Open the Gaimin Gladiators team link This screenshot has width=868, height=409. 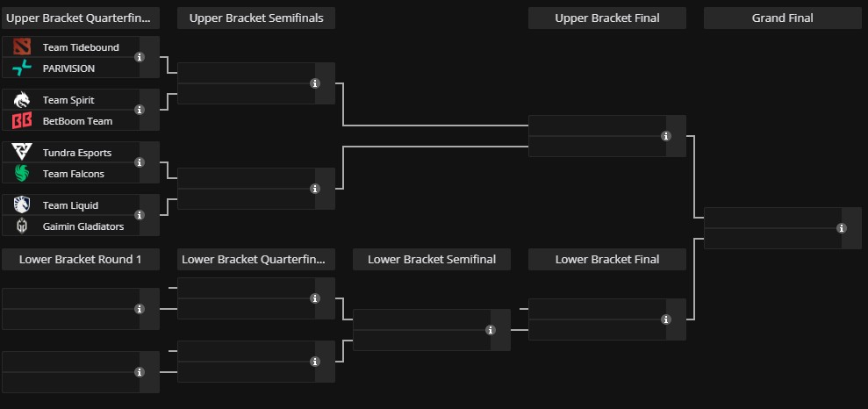coord(83,226)
